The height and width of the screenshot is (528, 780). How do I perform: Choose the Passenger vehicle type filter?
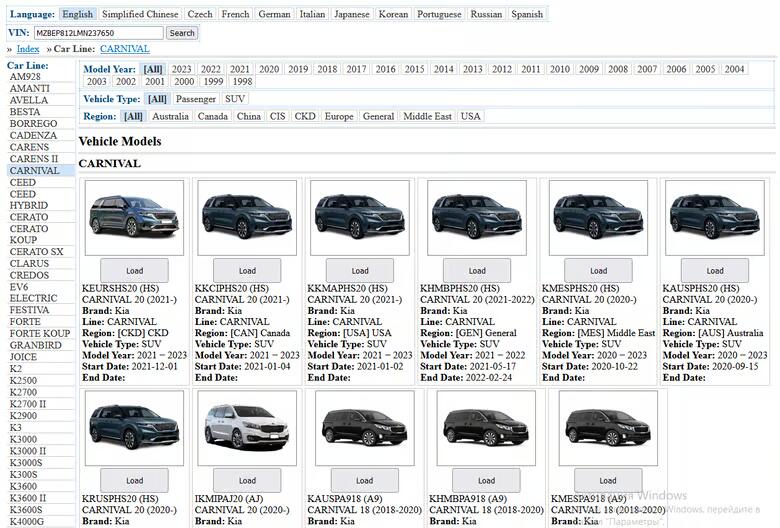[196, 99]
